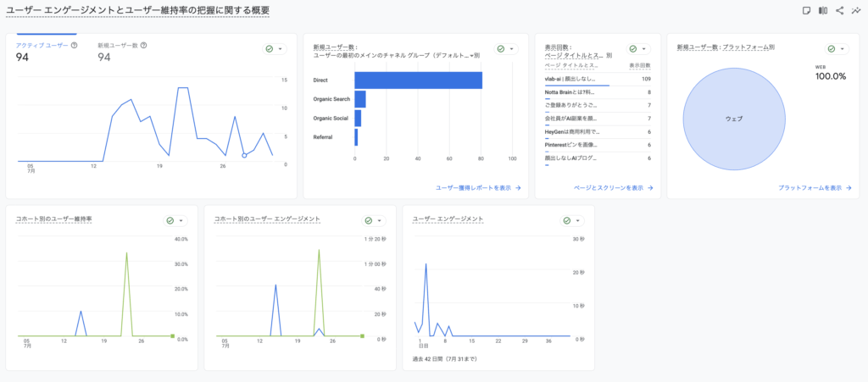Click the Organic Search bar
Image resolution: width=868 pixels, height=382 pixels.
(x=360, y=99)
